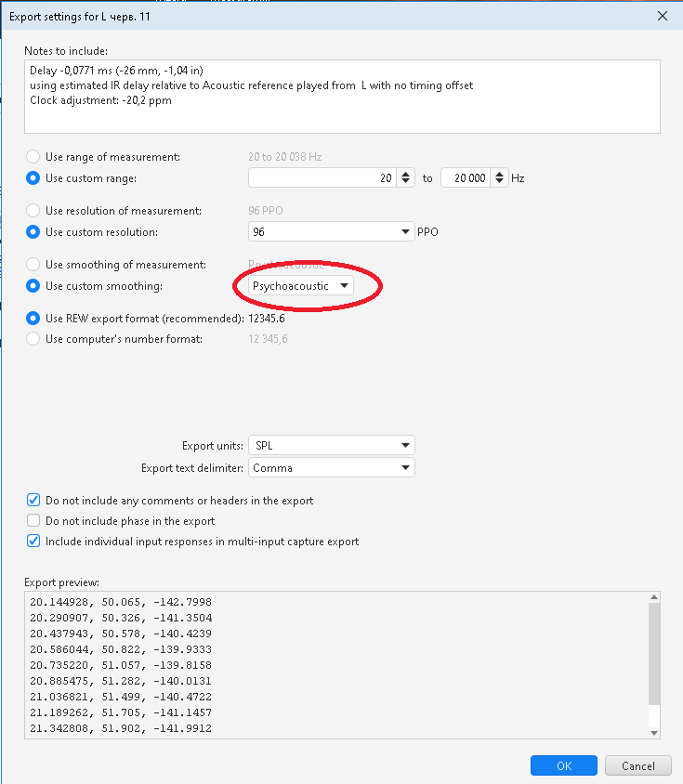Select 'Use smoothing of measurement' radio button

(34, 265)
